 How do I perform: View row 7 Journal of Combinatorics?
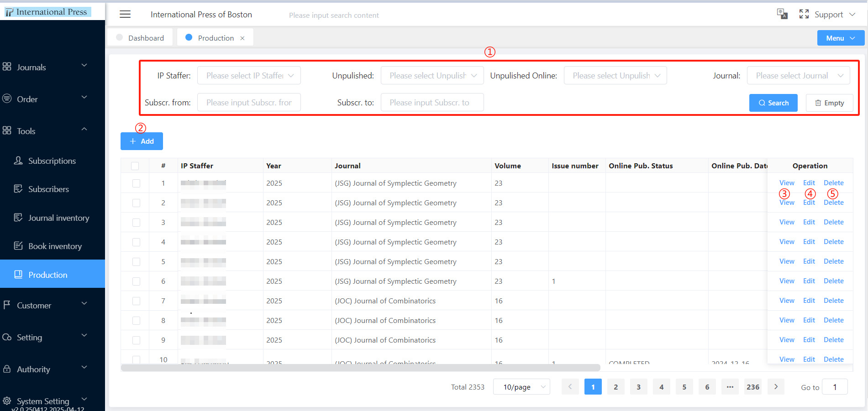(x=787, y=301)
